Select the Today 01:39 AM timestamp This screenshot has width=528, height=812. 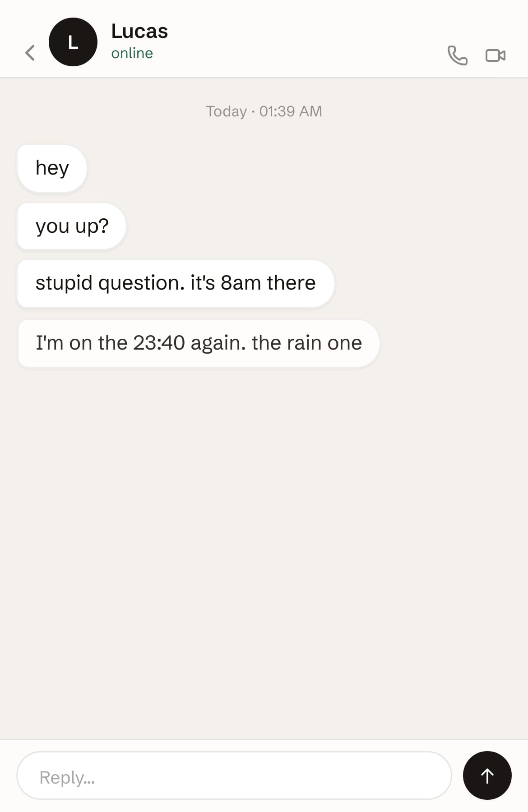pos(264,111)
